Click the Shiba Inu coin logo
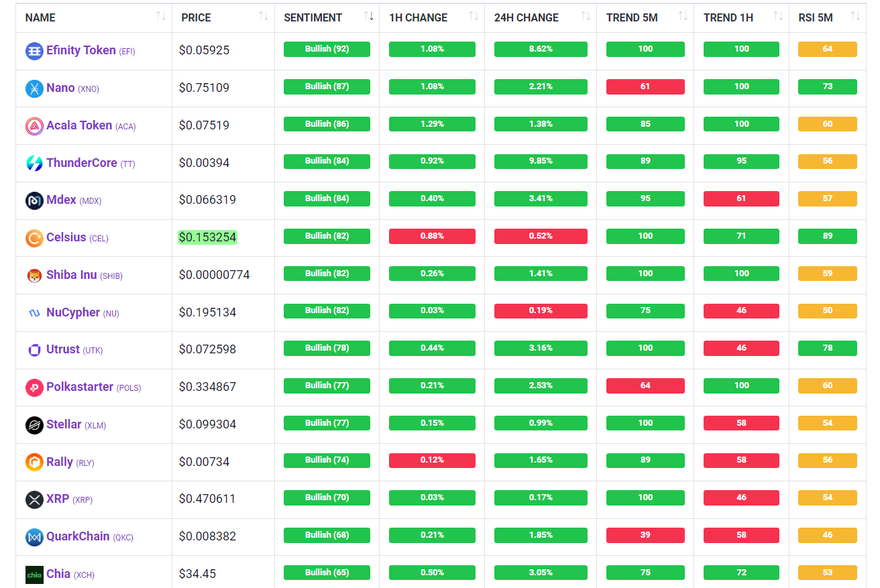Viewport: 880px width, 588px height. pos(34,276)
